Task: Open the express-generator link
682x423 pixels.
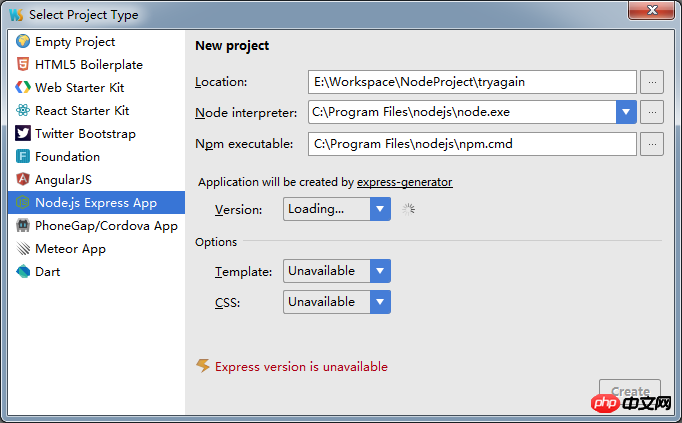Action: click(405, 182)
